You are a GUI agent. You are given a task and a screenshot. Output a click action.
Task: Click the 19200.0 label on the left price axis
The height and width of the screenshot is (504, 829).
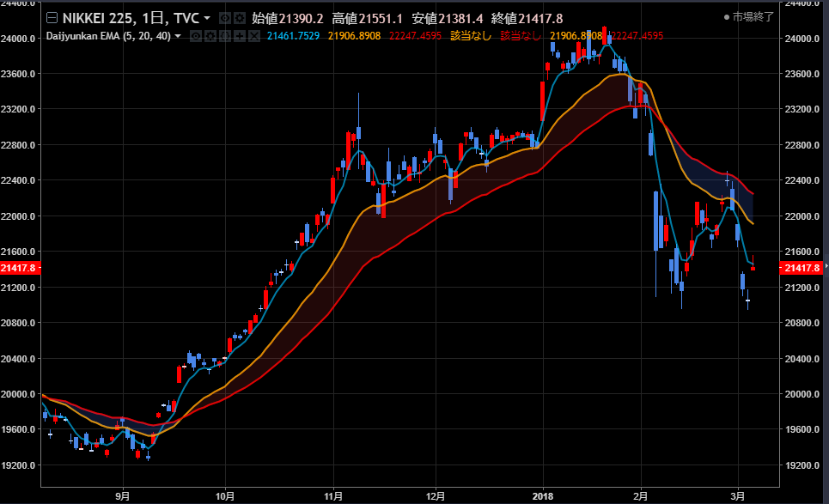click(x=18, y=465)
